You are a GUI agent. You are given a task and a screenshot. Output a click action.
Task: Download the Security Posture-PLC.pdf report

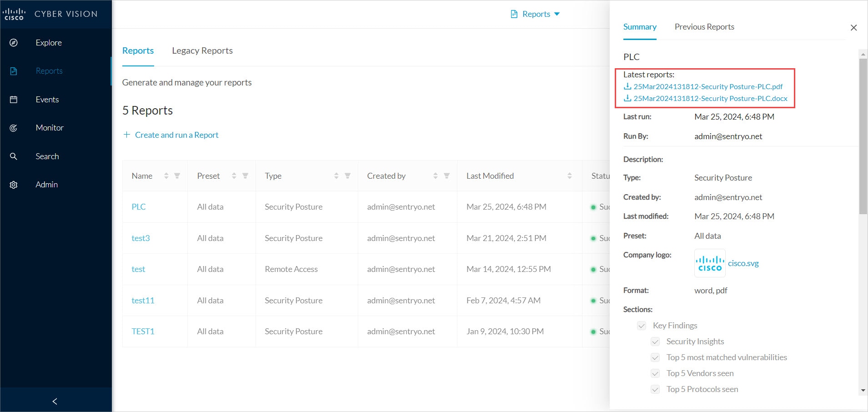click(707, 86)
